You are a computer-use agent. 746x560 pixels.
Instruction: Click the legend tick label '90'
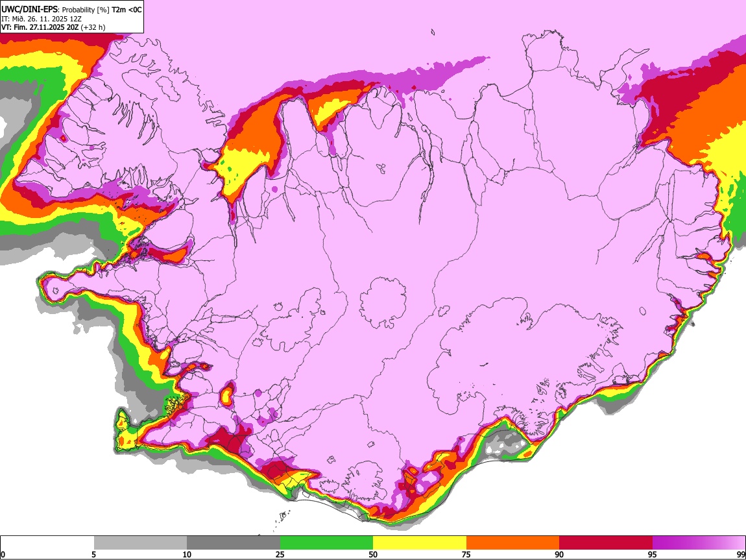click(x=559, y=555)
